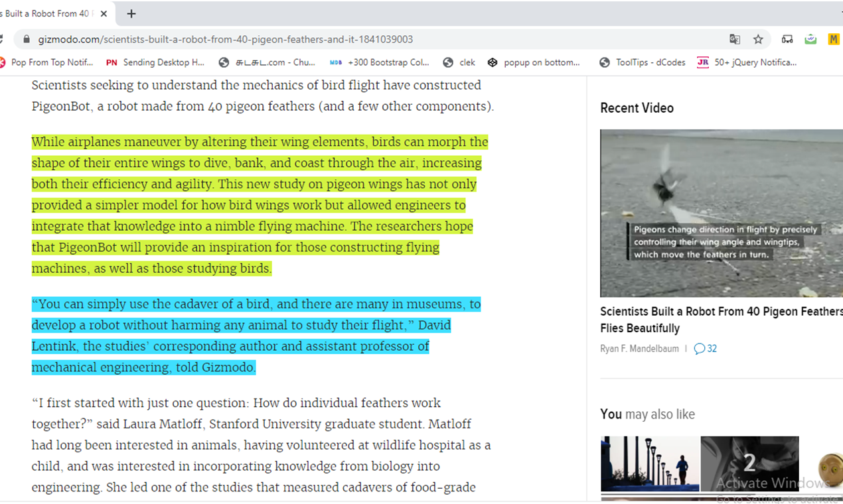Open a new browser tab
This screenshot has height=504, width=843.
[131, 14]
